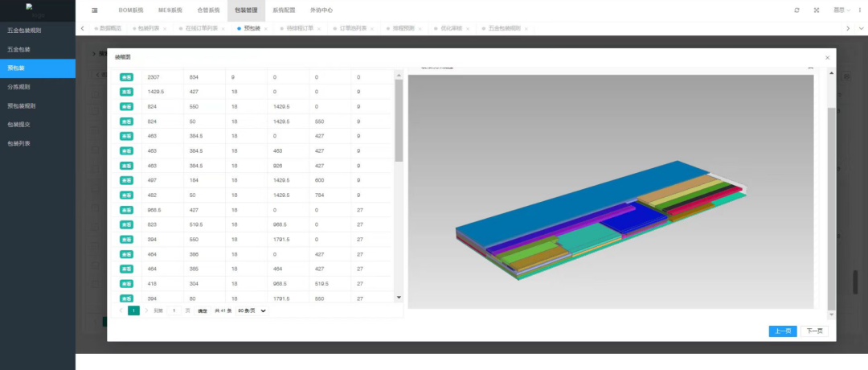Switch to the 仓管系统 top menu
This screenshot has width=868, height=370.
[x=207, y=10]
